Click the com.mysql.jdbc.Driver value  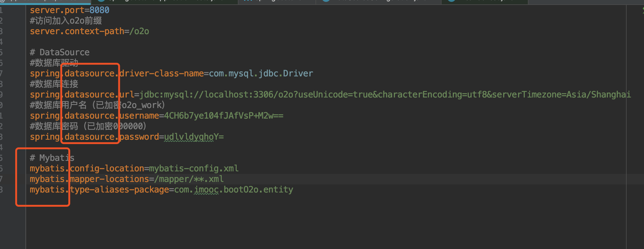pyautogui.click(x=261, y=74)
